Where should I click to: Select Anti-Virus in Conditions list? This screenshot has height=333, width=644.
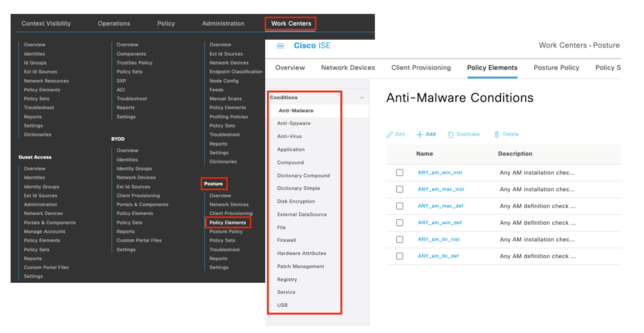(x=289, y=137)
